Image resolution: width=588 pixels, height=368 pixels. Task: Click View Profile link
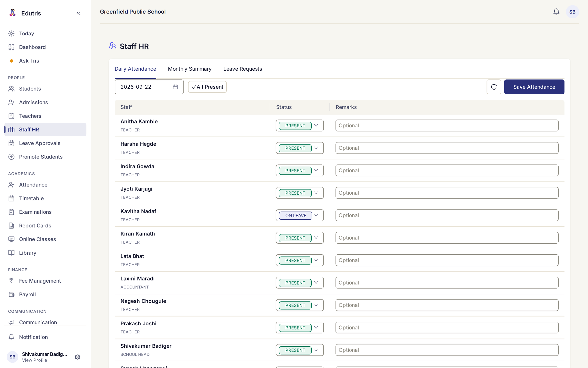coord(35,360)
